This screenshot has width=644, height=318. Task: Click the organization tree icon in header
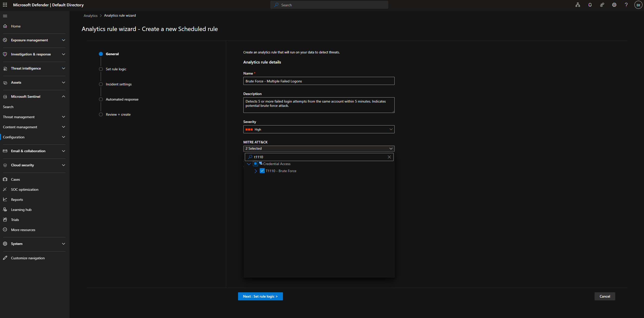click(x=578, y=5)
